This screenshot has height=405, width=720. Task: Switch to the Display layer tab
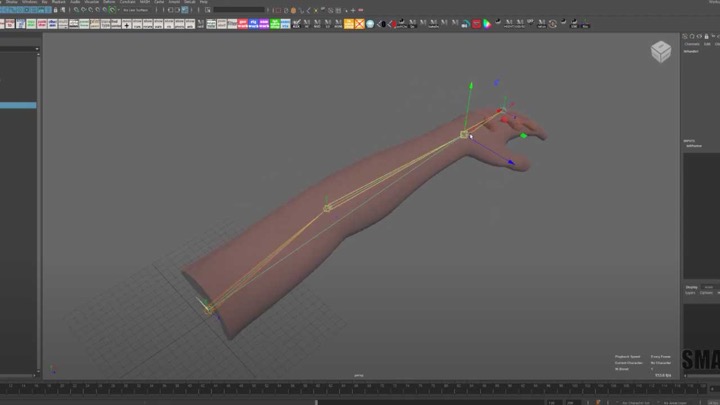point(691,287)
